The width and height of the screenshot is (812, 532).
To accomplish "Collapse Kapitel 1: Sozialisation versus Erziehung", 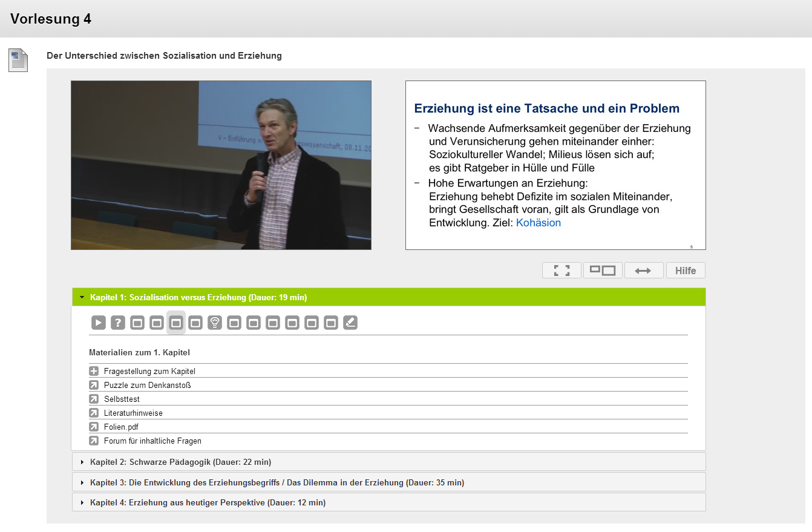I will (388, 297).
